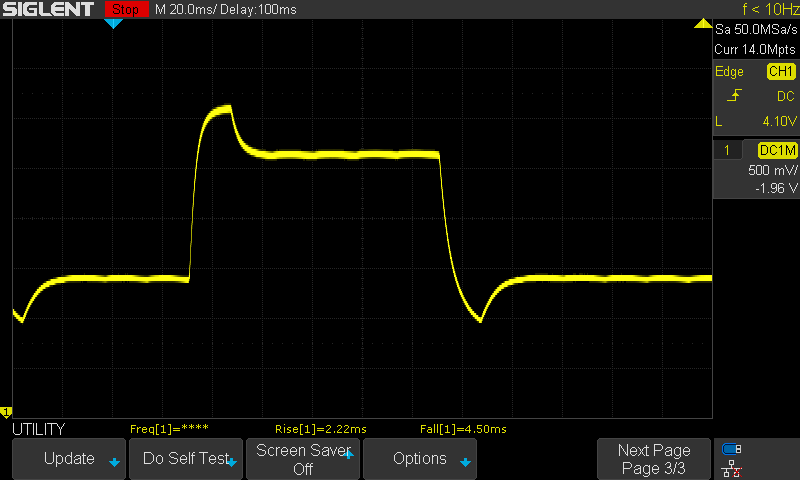Click the Fall[1]=4.50ms measurement
The height and width of the screenshot is (480, 800).
click(463, 429)
